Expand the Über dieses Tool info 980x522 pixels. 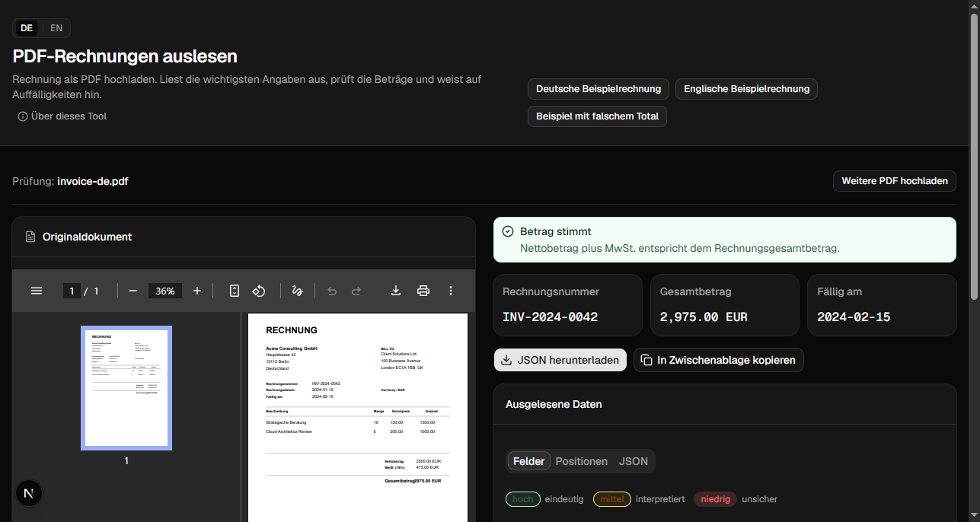[x=62, y=116]
